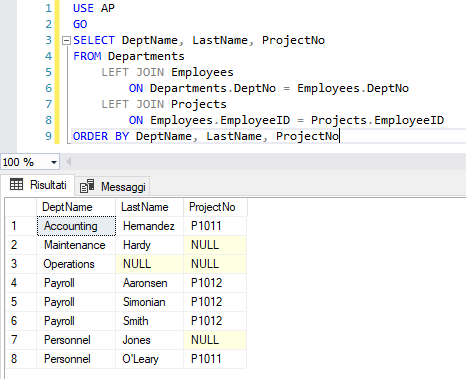The image size is (466, 379).
Task: Place cursor on the GO line
Action: coord(80,24)
